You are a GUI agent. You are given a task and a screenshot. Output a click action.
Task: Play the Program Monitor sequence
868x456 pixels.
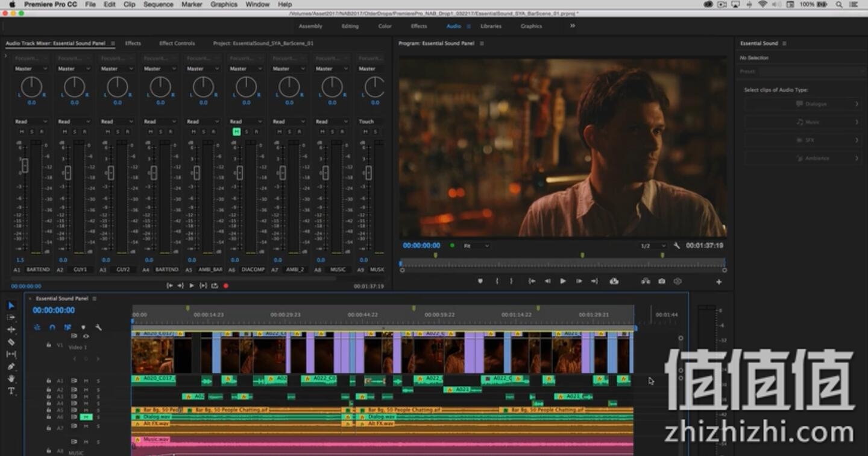[x=563, y=281]
